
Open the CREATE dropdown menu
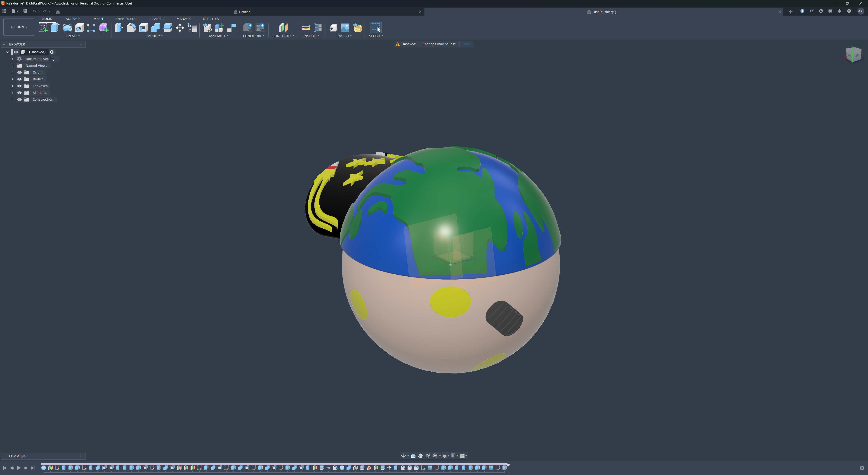click(72, 36)
